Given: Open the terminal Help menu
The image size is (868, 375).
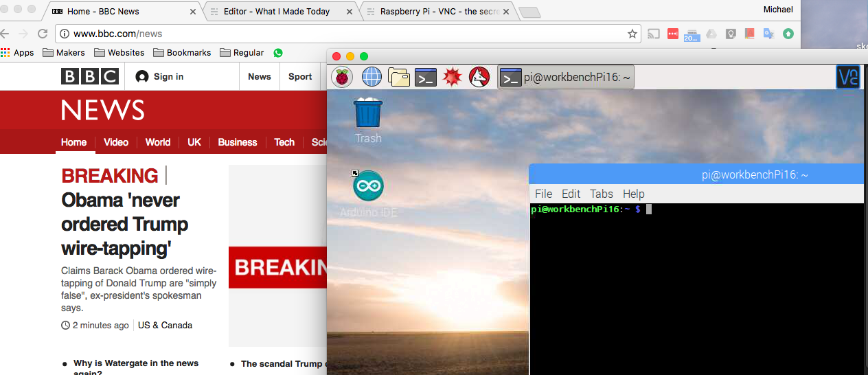Looking at the screenshot, I should 633,194.
